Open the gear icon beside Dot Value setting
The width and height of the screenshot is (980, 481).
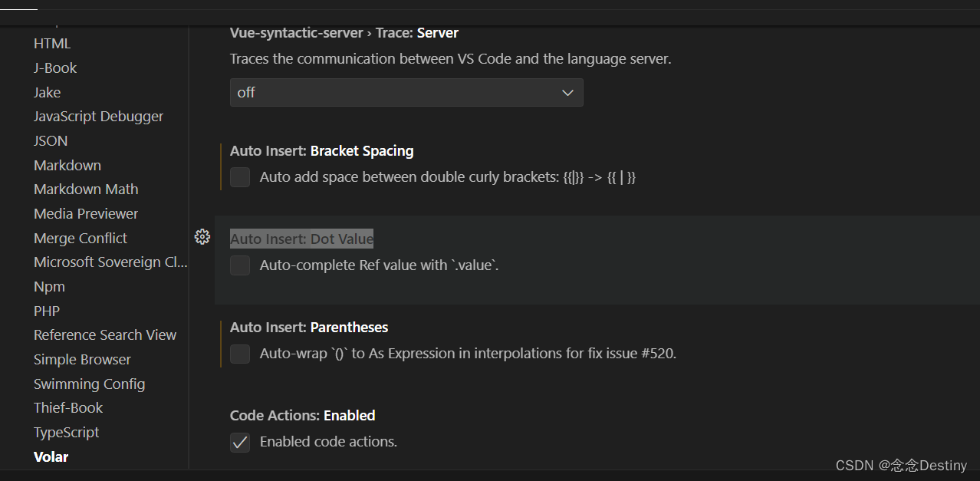tap(202, 237)
